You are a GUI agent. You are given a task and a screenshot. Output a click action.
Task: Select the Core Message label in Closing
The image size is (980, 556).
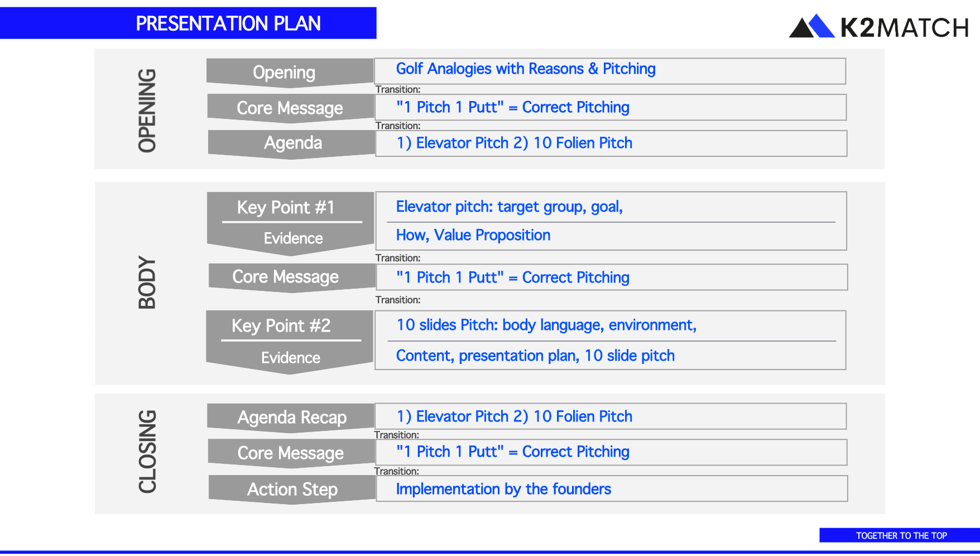(x=291, y=453)
